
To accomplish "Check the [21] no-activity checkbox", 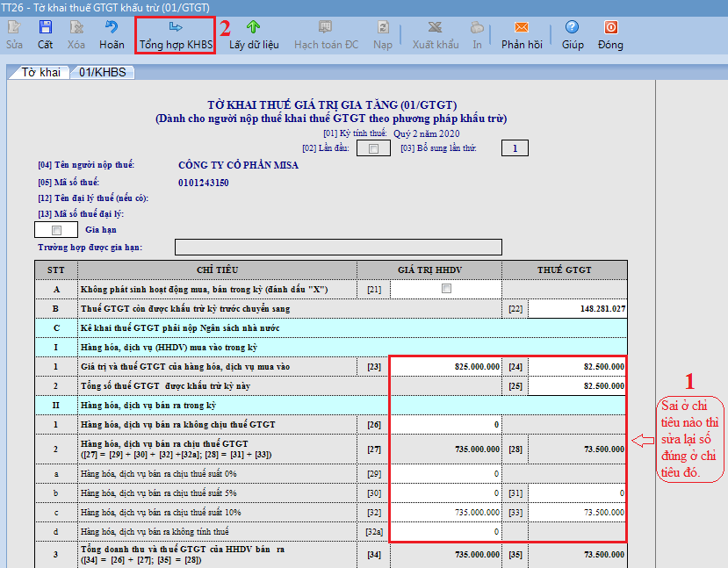I will click(446, 289).
